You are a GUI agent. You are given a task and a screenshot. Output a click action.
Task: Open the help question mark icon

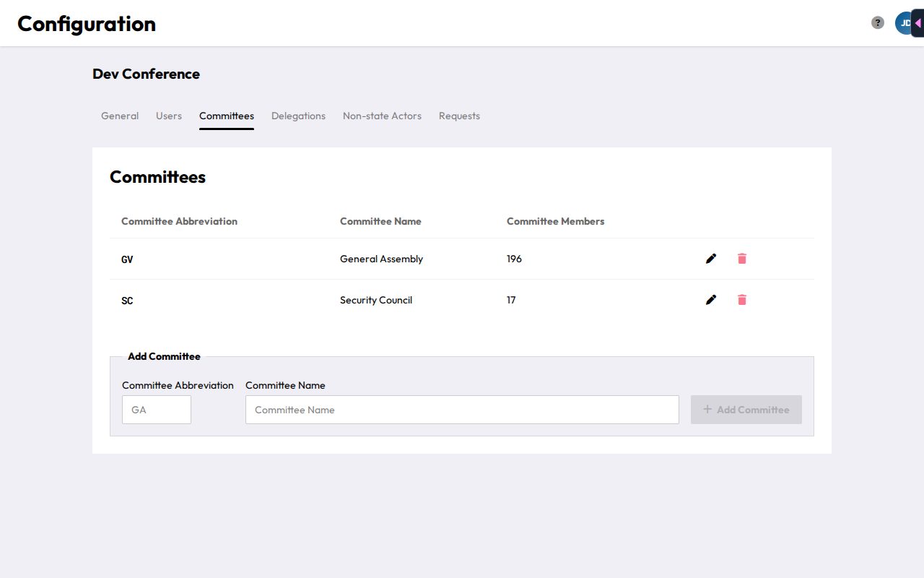(878, 22)
